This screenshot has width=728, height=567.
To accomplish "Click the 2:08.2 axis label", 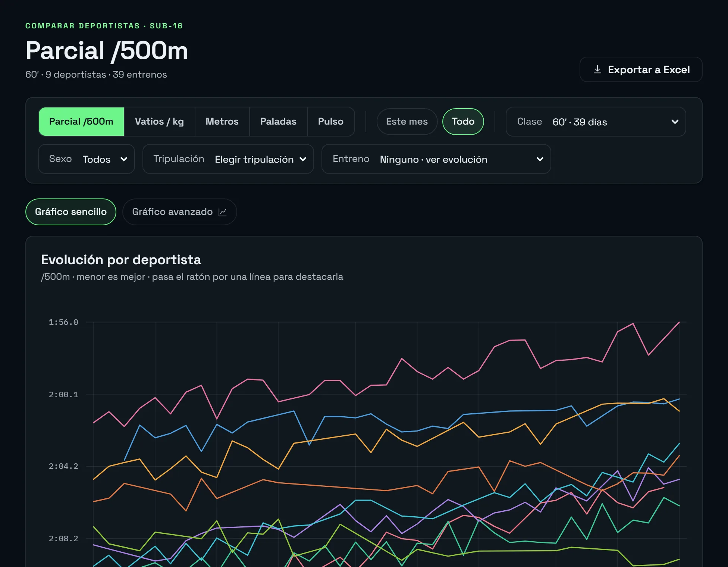I will (63, 538).
